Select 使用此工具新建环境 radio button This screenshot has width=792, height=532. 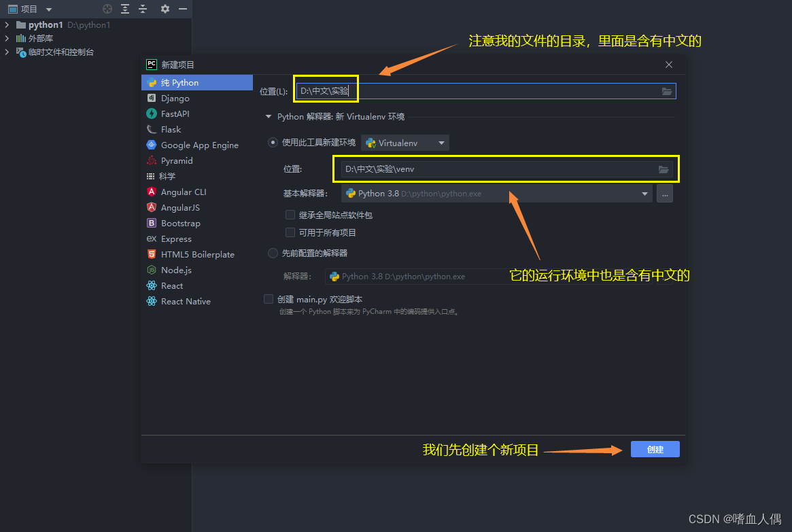(x=273, y=142)
